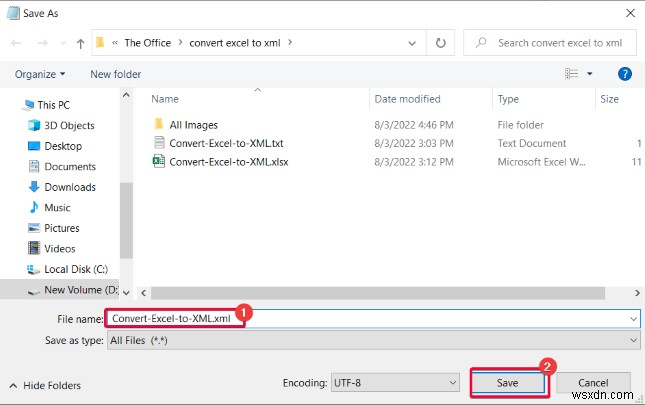
Task: Open the Save as type dropdown
Action: pos(374,340)
